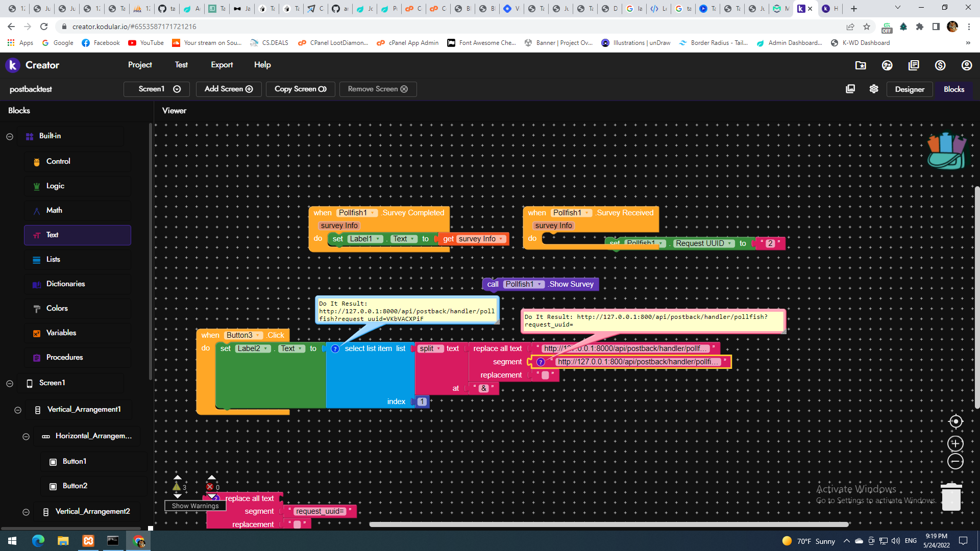
Task: Open the documentation library icon
Action: pyautogui.click(x=914, y=65)
